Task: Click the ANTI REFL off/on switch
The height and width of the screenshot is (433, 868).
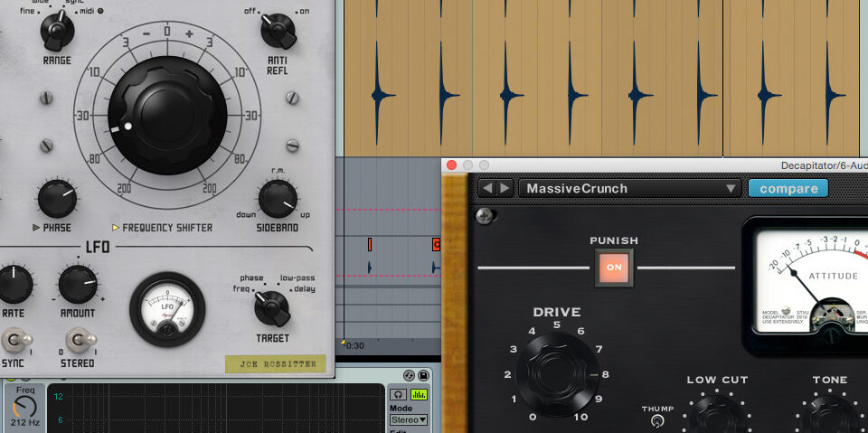Action: [x=278, y=31]
